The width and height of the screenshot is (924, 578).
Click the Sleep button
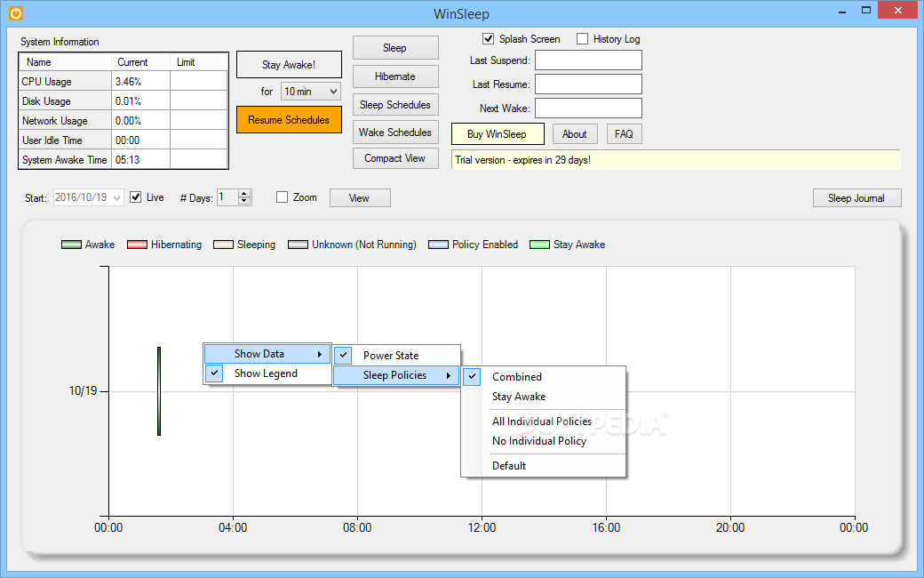395,48
